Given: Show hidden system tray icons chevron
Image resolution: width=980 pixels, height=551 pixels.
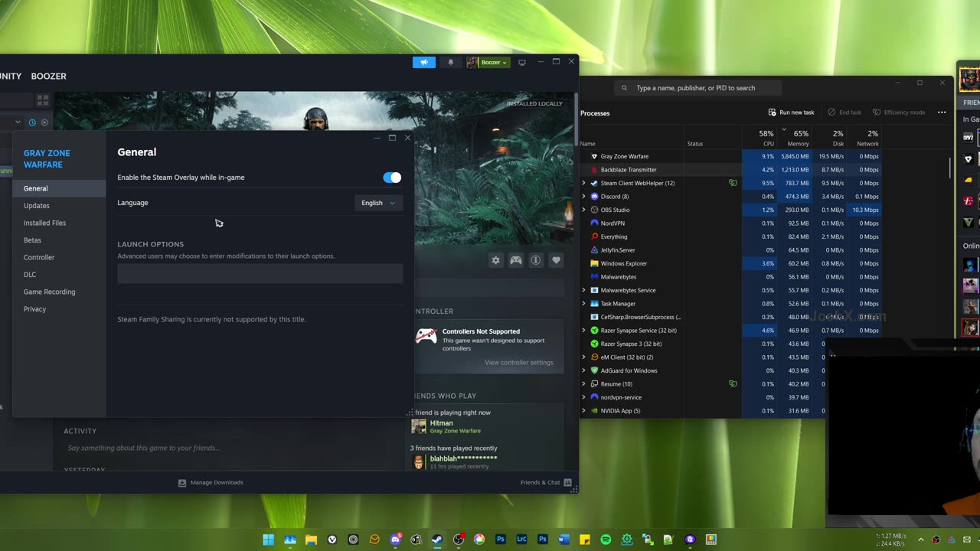Looking at the screenshot, I should (921, 540).
